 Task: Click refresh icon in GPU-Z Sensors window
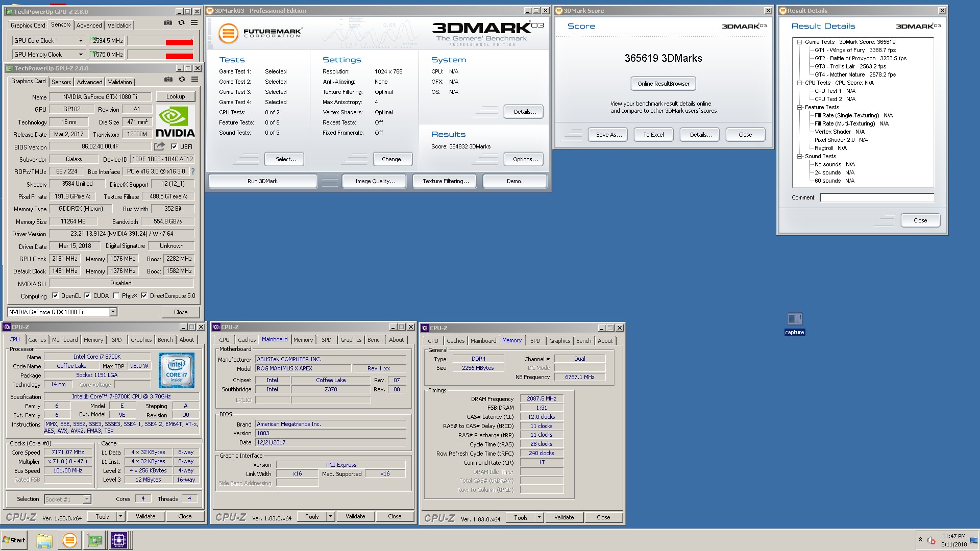coord(181,23)
